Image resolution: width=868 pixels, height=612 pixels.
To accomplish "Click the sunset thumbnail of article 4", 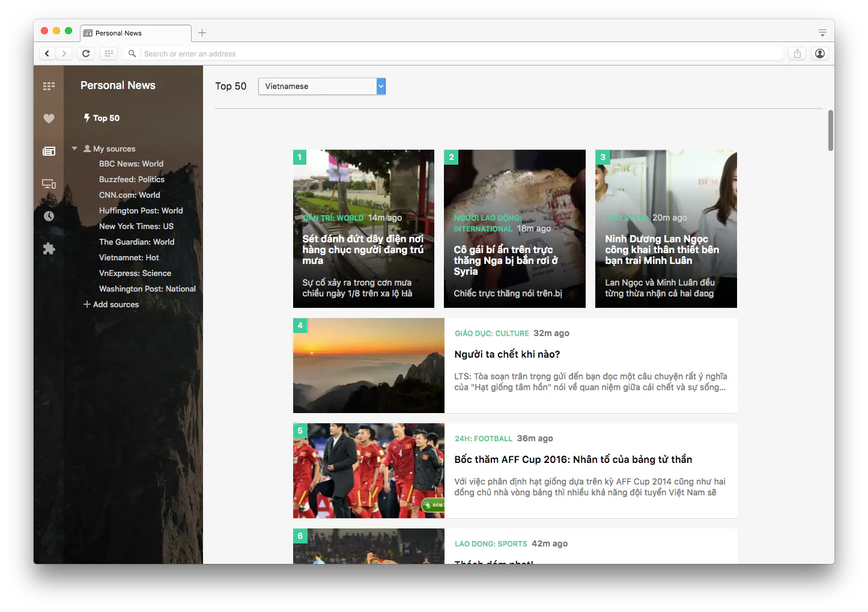I will 369,366.
